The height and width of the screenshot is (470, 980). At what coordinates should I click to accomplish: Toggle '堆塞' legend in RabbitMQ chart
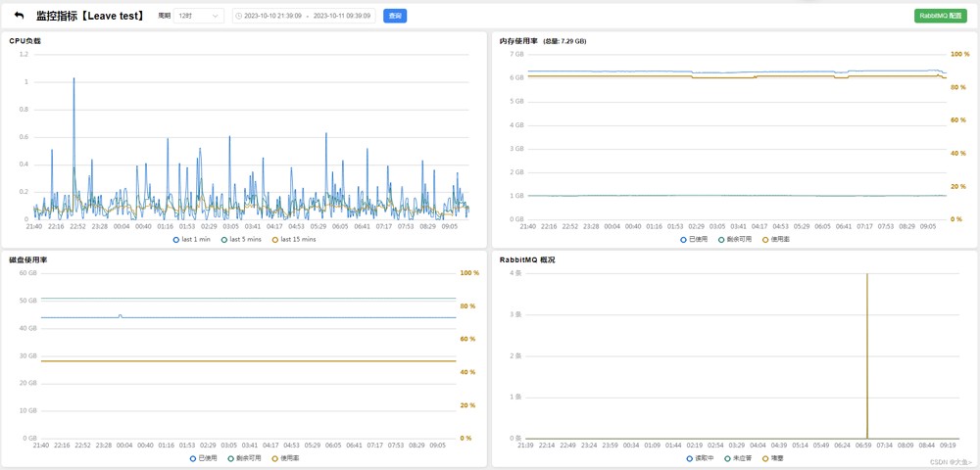(x=773, y=458)
